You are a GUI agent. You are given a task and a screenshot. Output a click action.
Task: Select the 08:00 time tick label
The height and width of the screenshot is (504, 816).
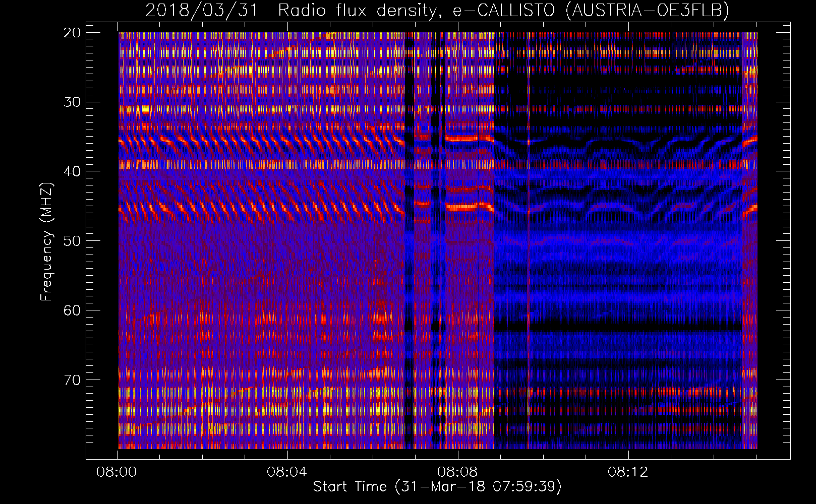117,472
